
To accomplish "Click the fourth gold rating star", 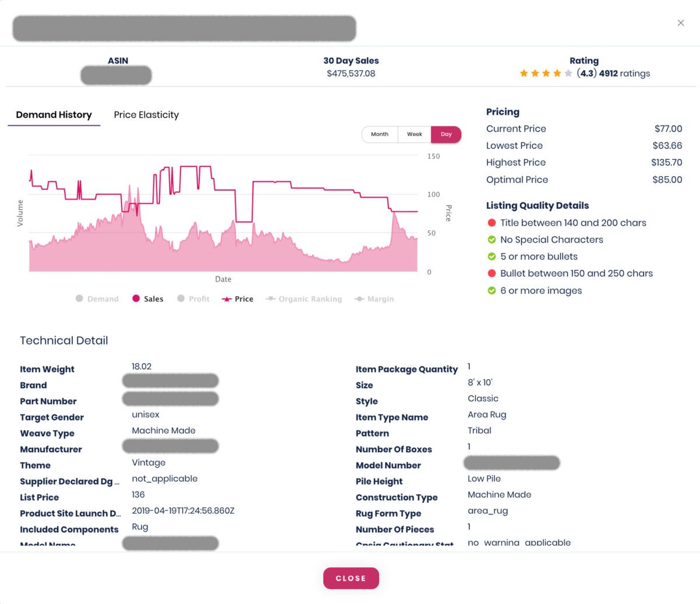I will pyautogui.click(x=557, y=73).
